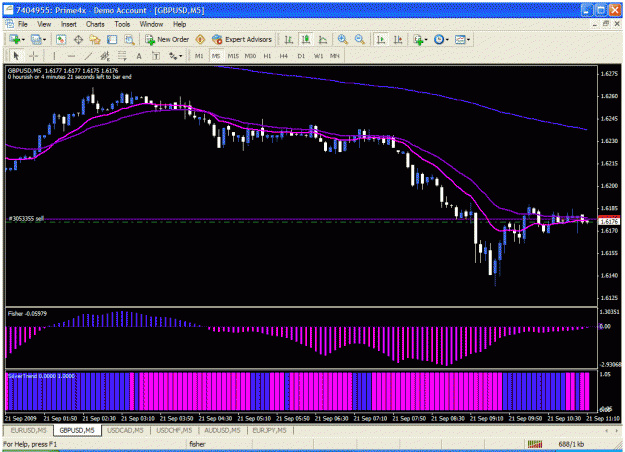Select the GBPUSD,M5 chart tab

[x=77, y=430]
